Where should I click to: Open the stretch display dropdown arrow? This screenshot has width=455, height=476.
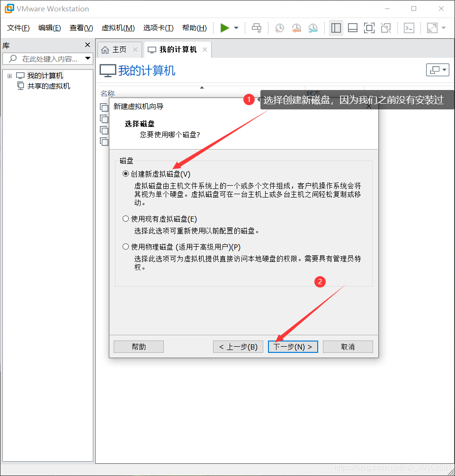pyautogui.click(x=444, y=28)
